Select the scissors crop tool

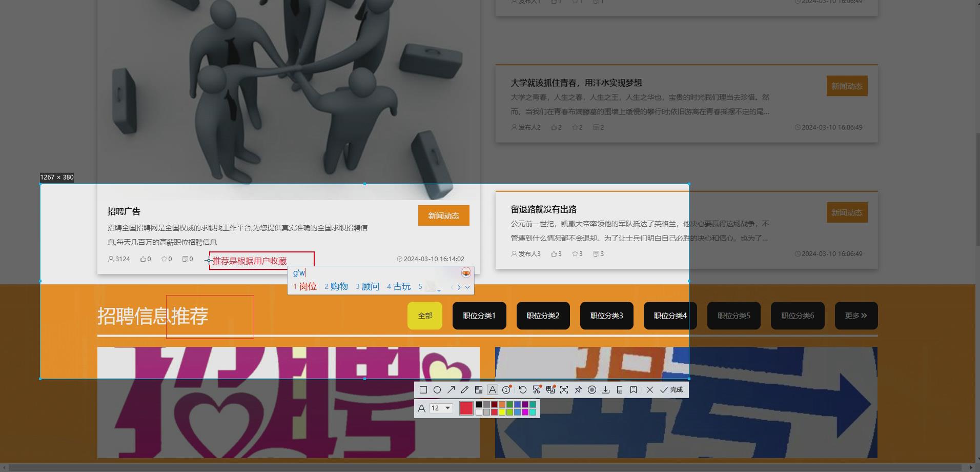[537, 390]
